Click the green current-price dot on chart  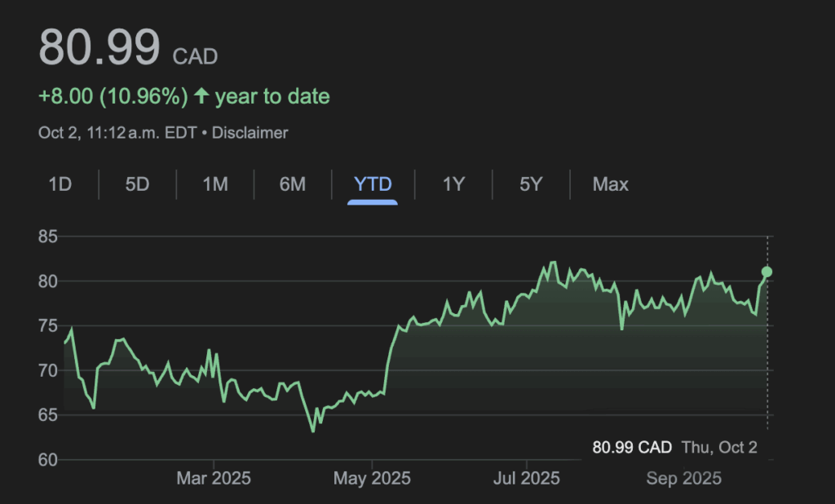(x=767, y=272)
